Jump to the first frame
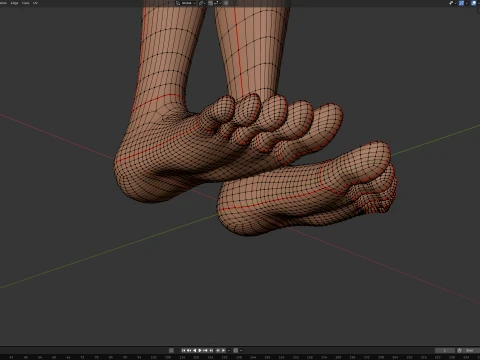This screenshot has width=480, height=360. pos(183,350)
